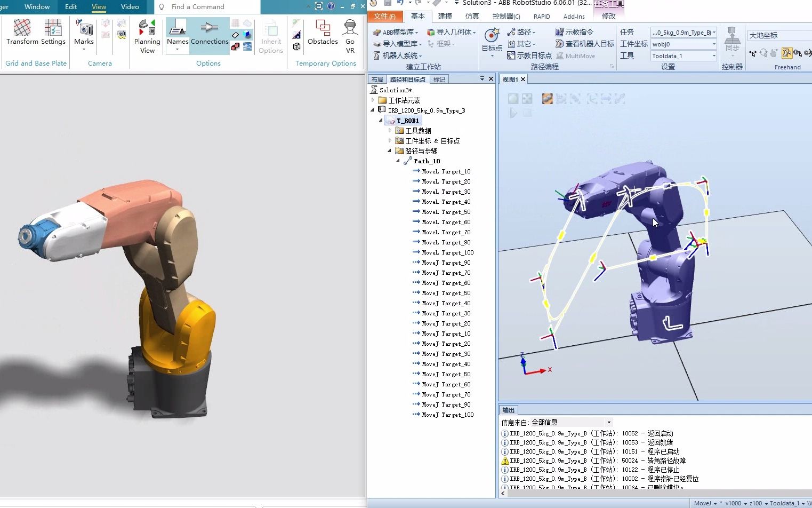Screen dimensions: 812x508
Task: Select Solution3* root node
Action: tap(395, 90)
